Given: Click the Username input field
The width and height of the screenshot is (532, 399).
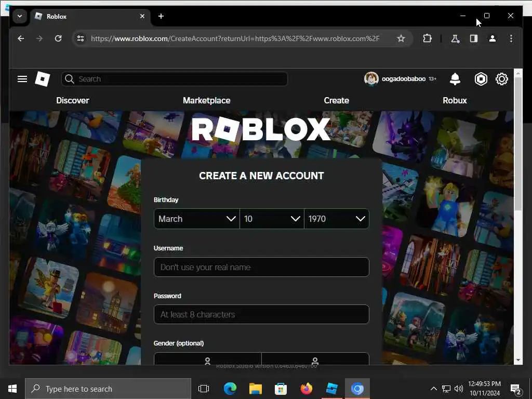Looking at the screenshot, I should [x=261, y=267].
